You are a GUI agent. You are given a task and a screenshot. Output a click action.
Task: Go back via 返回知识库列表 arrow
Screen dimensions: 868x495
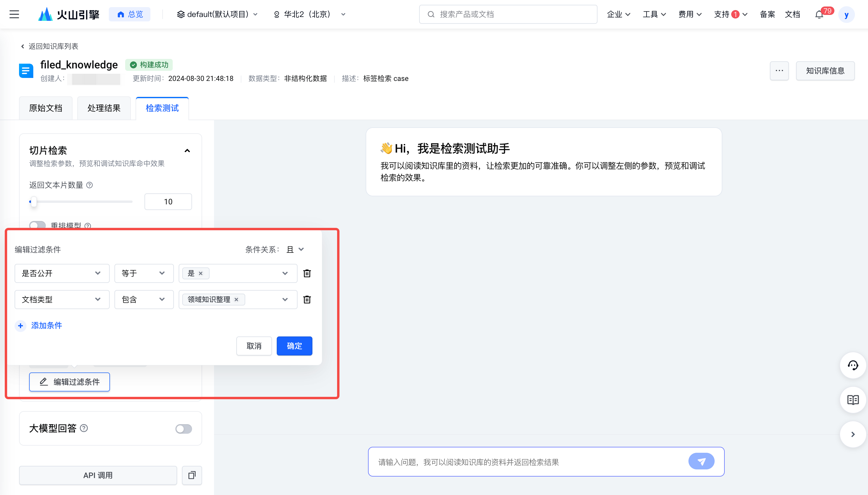point(22,46)
